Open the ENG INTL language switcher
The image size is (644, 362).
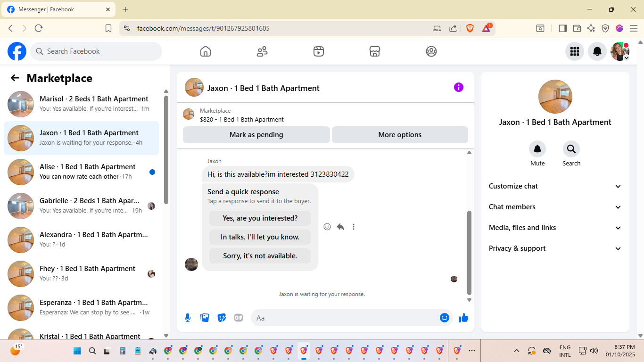(565, 351)
